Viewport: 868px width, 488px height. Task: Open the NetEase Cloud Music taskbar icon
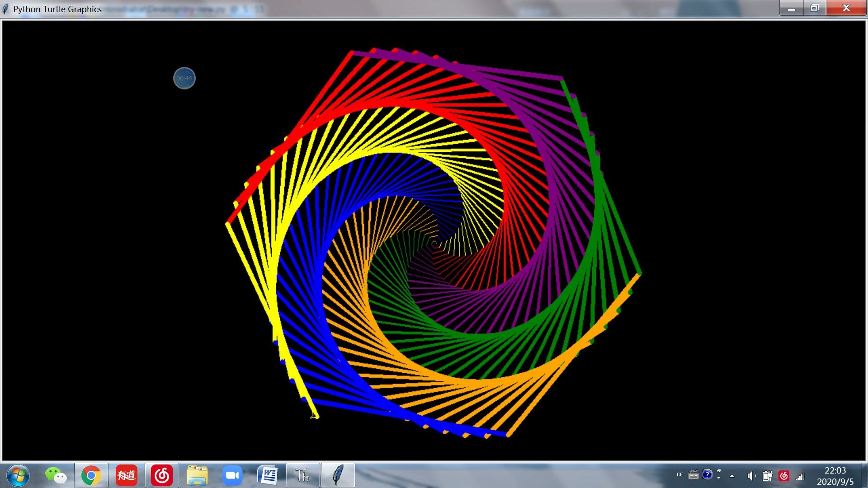pos(161,475)
